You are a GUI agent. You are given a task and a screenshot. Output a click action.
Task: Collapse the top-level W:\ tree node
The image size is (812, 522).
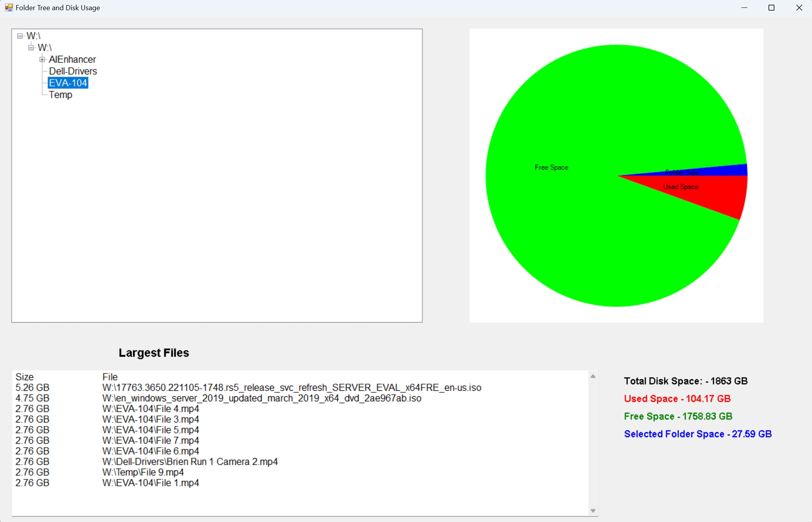(x=20, y=36)
